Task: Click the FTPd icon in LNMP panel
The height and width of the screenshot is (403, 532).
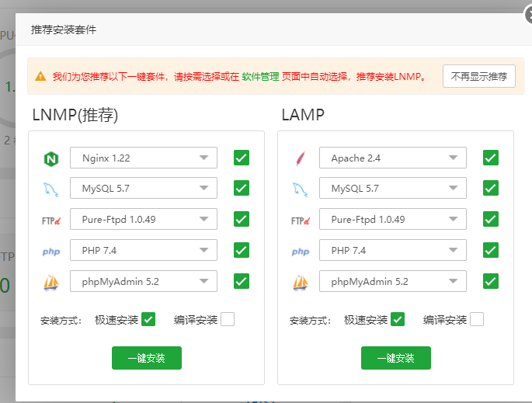Action: tap(51, 221)
